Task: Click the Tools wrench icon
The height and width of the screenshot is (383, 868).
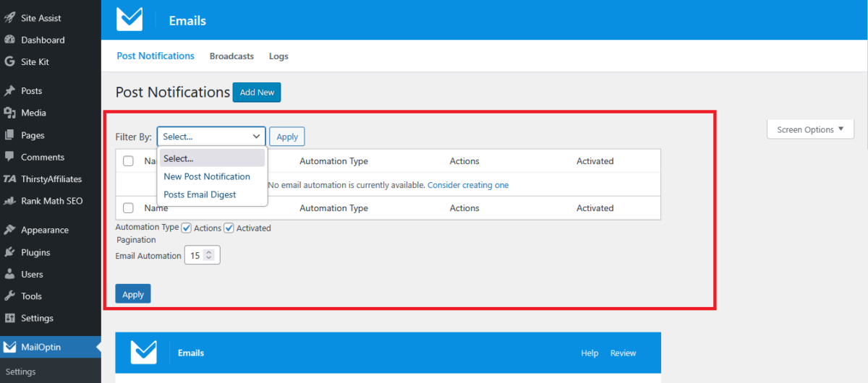Action: 9,296
